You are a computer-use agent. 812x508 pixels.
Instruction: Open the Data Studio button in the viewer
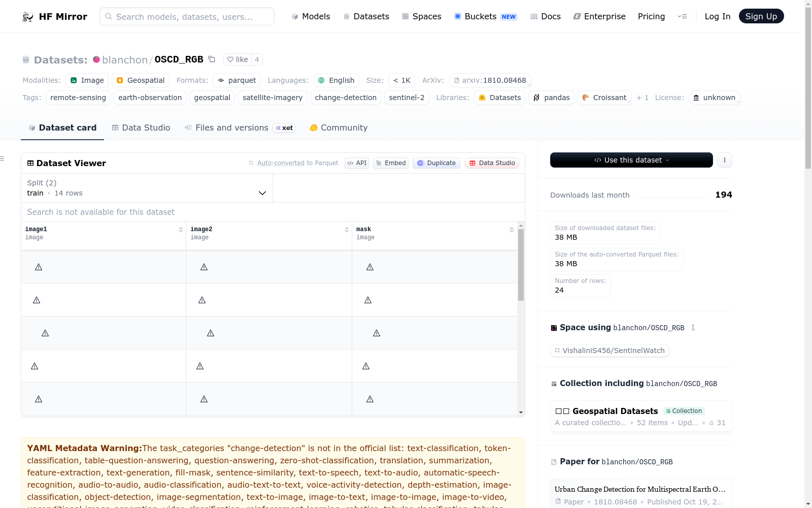pyautogui.click(x=492, y=163)
